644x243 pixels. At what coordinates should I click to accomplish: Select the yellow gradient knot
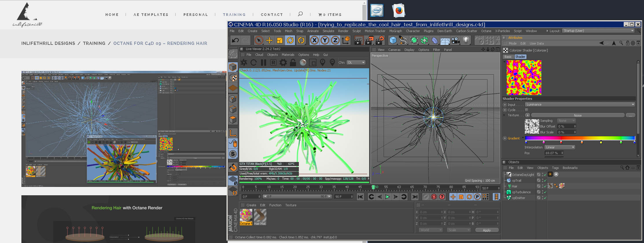point(601,142)
